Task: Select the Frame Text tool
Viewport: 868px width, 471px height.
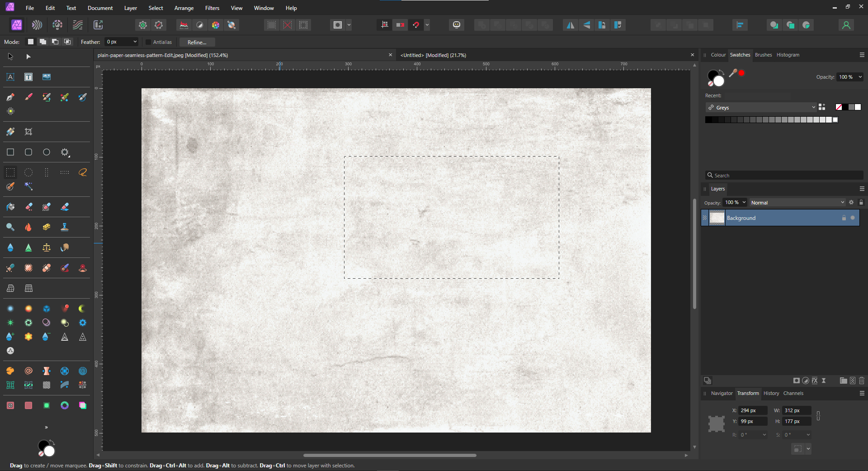Action: click(28, 77)
